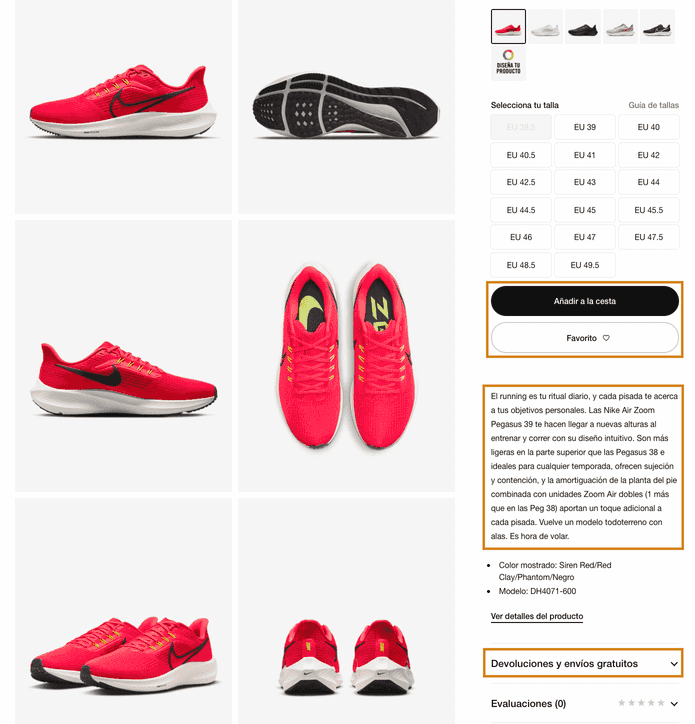The height and width of the screenshot is (724, 695).
Task: Choose size EU 49.5
Action: pos(585,265)
